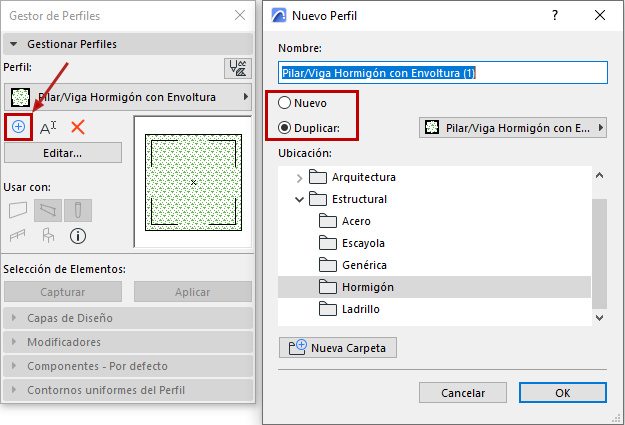
Task: Toggle wall usage icon under Usar con
Action: [x=18, y=209]
